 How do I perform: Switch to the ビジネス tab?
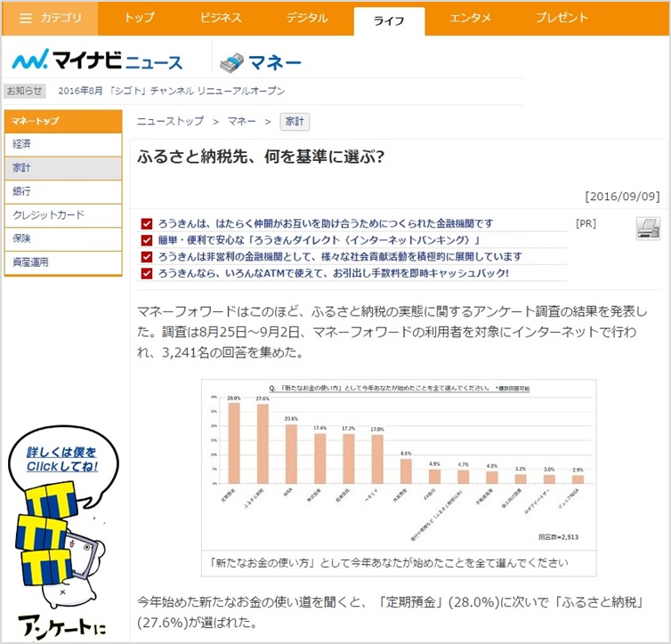click(222, 18)
